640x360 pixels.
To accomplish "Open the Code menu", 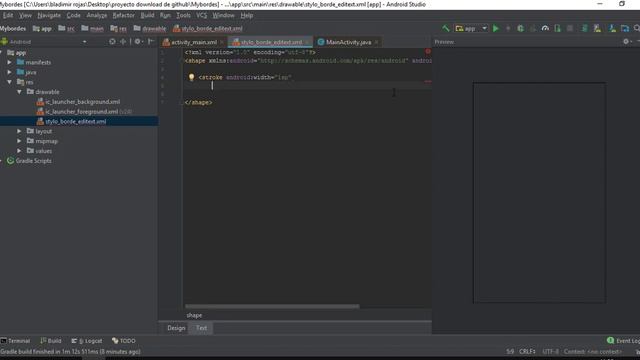I will click(73, 15).
